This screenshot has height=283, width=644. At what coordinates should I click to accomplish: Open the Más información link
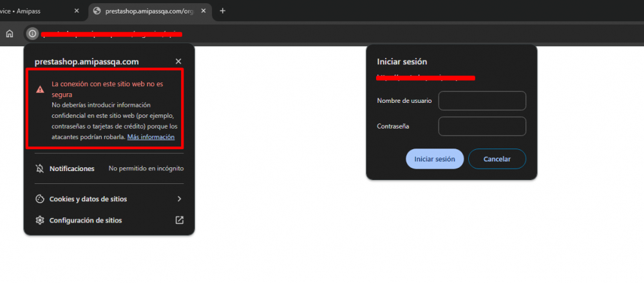pyautogui.click(x=151, y=137)
